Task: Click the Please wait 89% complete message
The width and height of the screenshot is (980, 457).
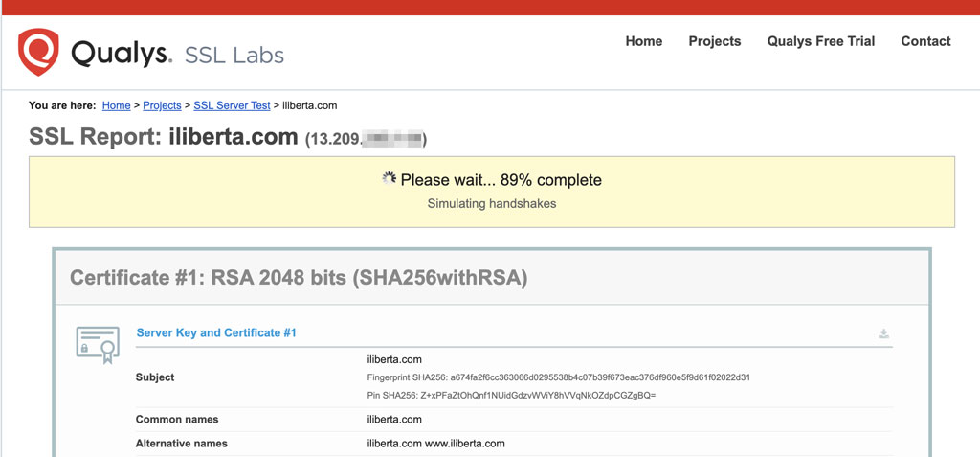Action: (x=501, y=180)
